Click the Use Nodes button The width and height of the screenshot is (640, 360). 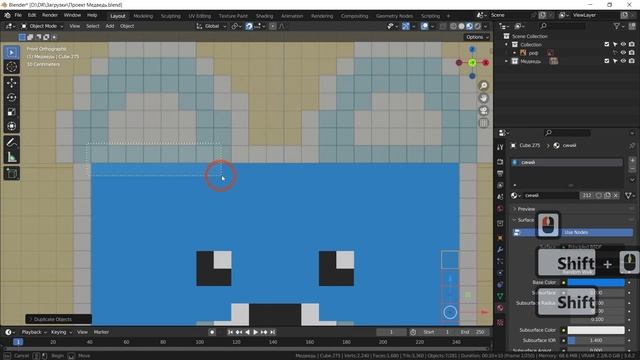pyautogui.click(x=573, y=232)
